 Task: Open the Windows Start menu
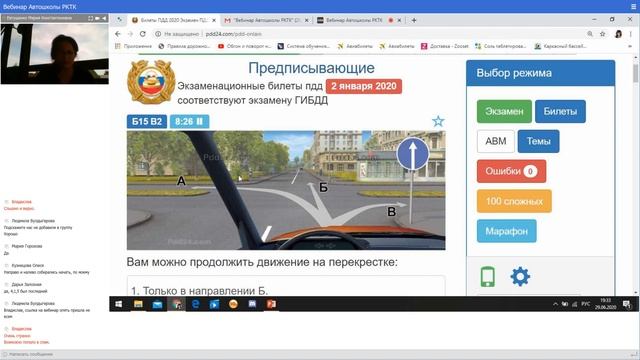pyautogui.click(x=119, y=304)
